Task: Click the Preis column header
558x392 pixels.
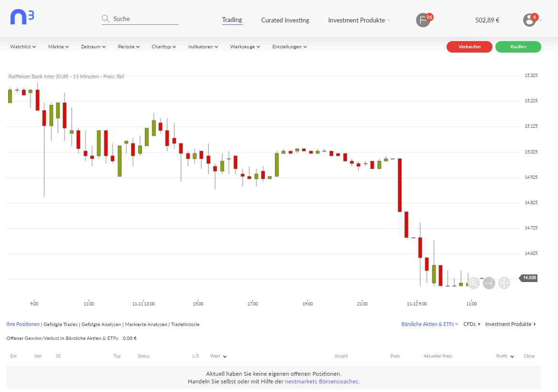Action: (x=395, y=356)
